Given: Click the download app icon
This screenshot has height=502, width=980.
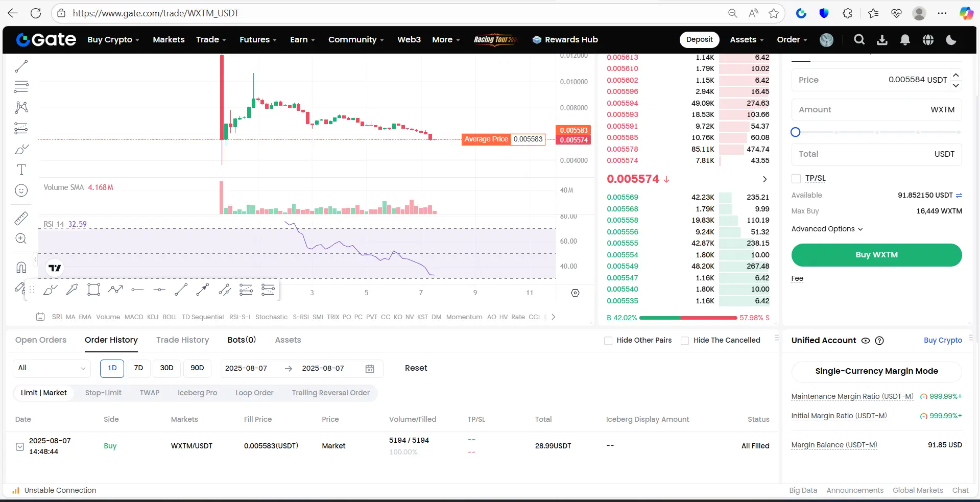Looking at the screenshot, I should point(882,39).
